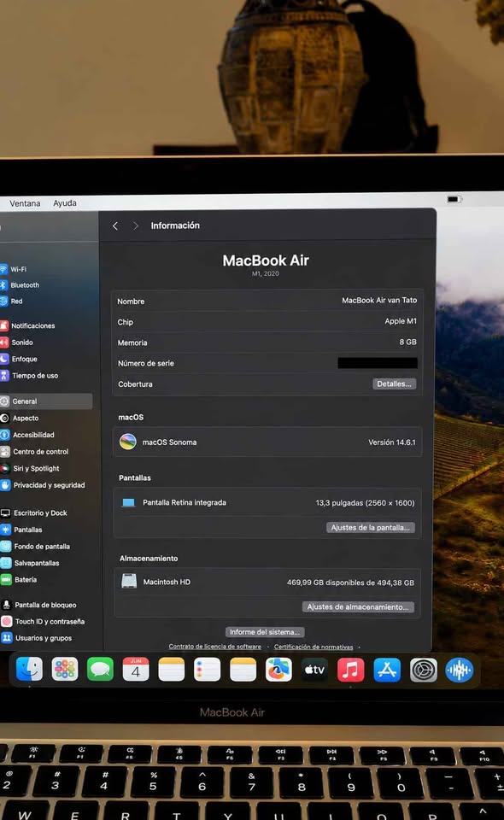
Task: Click the macOS Sonoma row
Action: tap(267, 442)
